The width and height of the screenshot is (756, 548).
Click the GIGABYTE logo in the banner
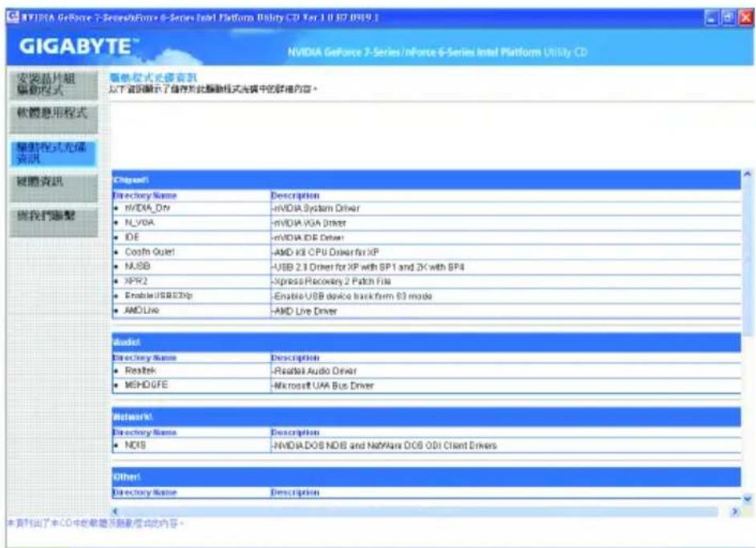(x=79, y=46)
